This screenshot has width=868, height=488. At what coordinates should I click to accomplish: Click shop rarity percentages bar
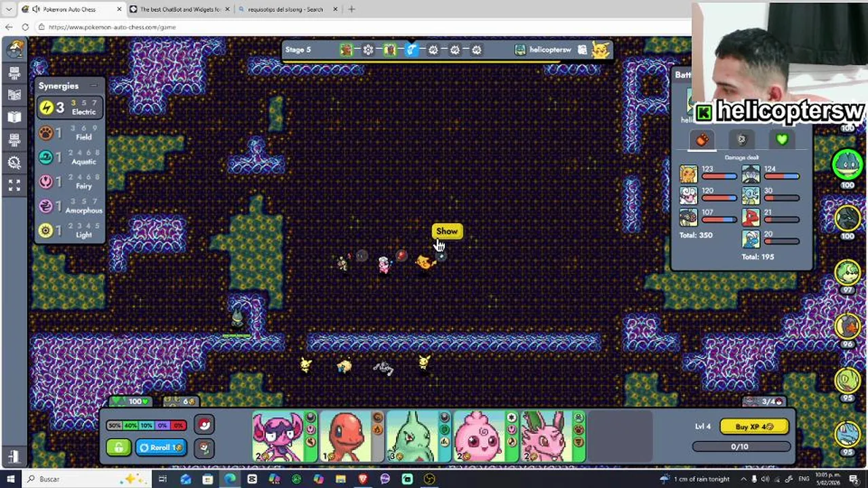click(146, 425)
